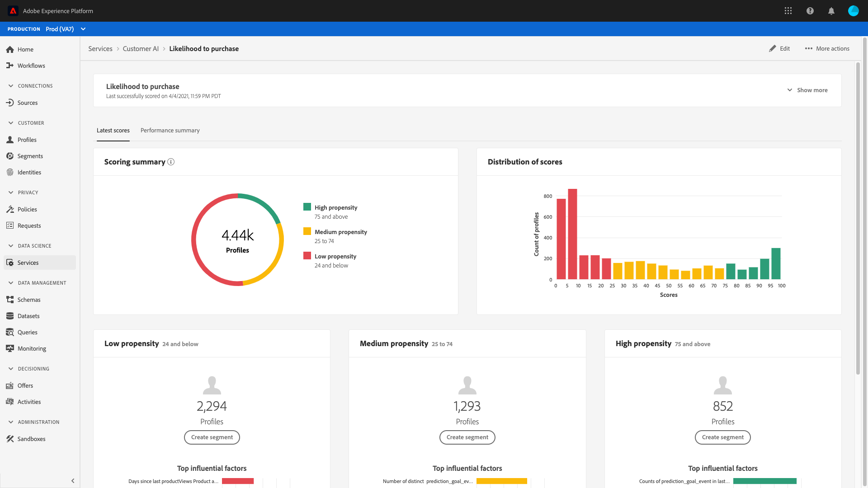Viewport: 868px width, 488px height.
Task: Open Monitoring in the sidebar
Action: tap(32, 348)
